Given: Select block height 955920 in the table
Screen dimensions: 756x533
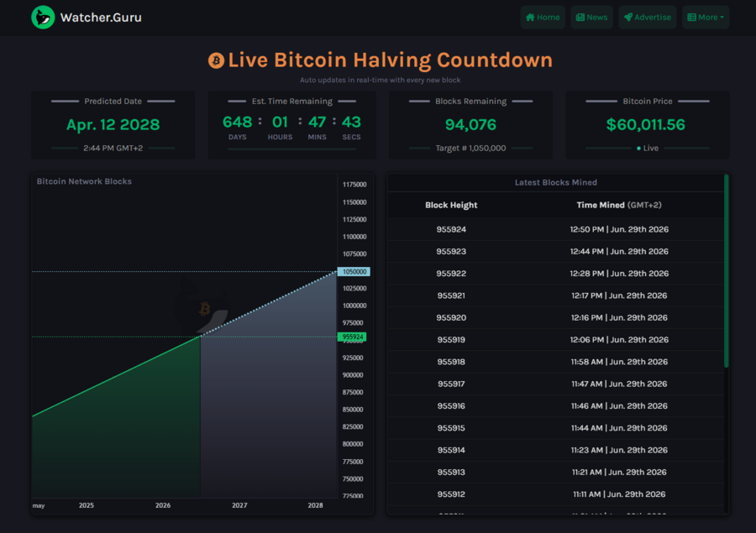Looking at the screenshot, I should click(x=451, y=318).
